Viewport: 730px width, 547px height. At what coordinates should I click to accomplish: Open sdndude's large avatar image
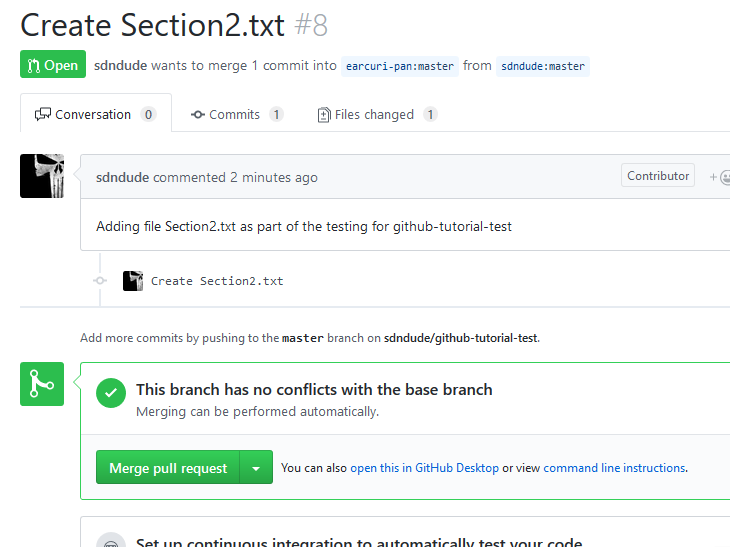tap(42, 176)
